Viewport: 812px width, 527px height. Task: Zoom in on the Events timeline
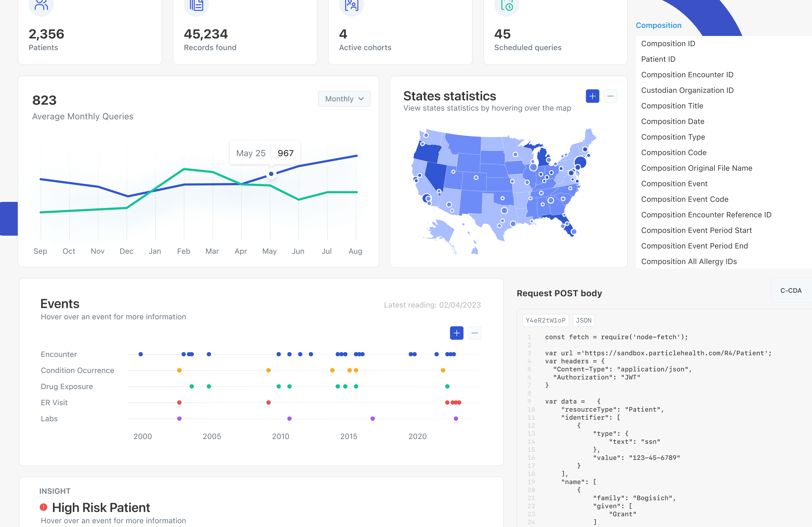[x=456, y=333]
